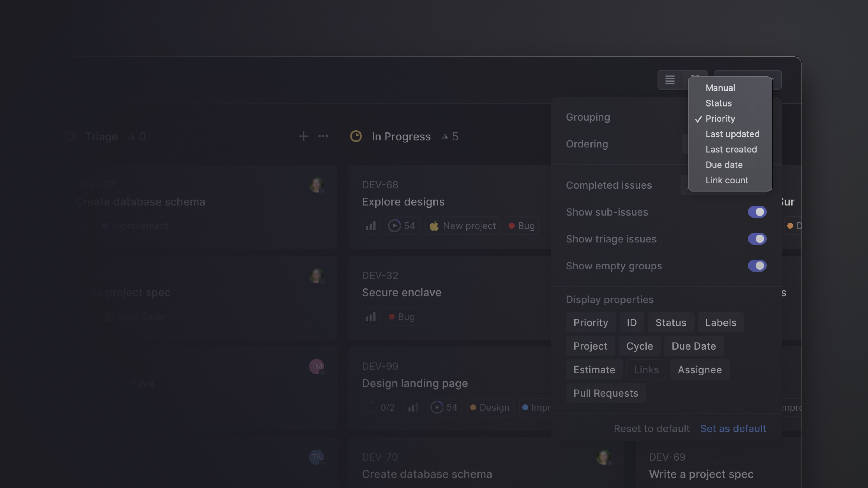The height and width of the screenshot is (488, 868).
Task: Choose Link count menu entry
Action: pyautogui.click(x=727, y=180)
